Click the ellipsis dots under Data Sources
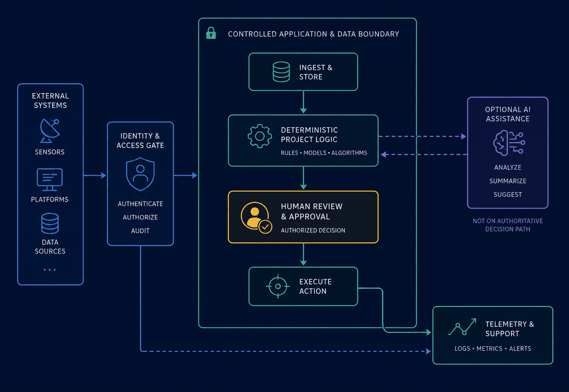569x392 pixels. click(x=50, y=270)
